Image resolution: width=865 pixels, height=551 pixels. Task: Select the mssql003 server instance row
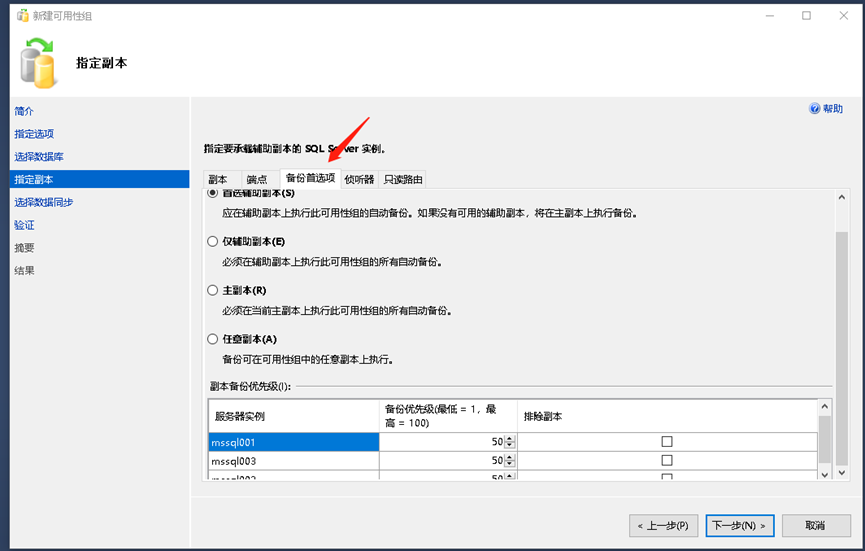pos(294,461)
